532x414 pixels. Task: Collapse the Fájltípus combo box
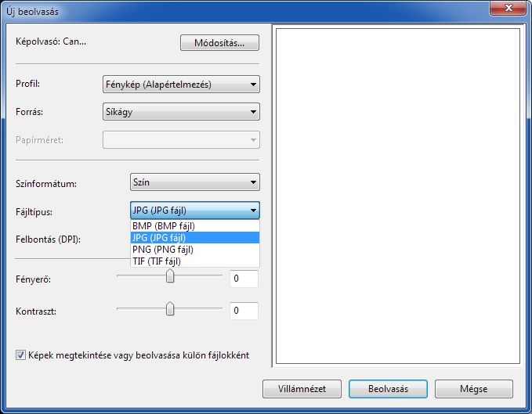click(x=195, y=211)
